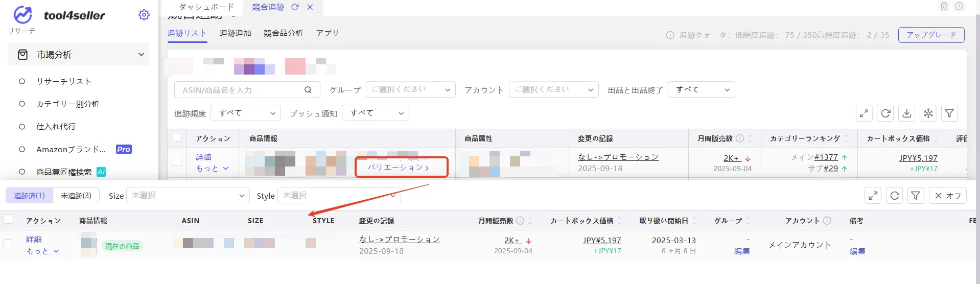Click the search magnifier in ASIN field
Image resolution: width=980 pixels, height=284 pixels.
pos(308,90)
